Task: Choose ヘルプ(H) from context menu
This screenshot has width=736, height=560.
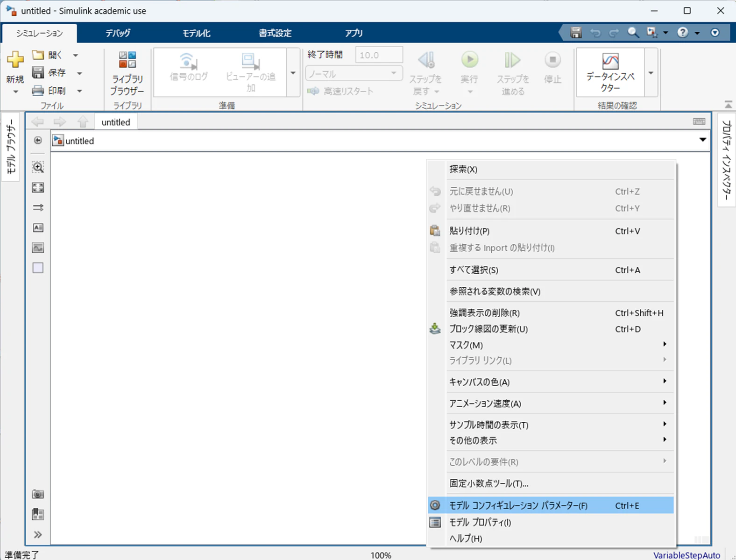Action: point(551,538)
